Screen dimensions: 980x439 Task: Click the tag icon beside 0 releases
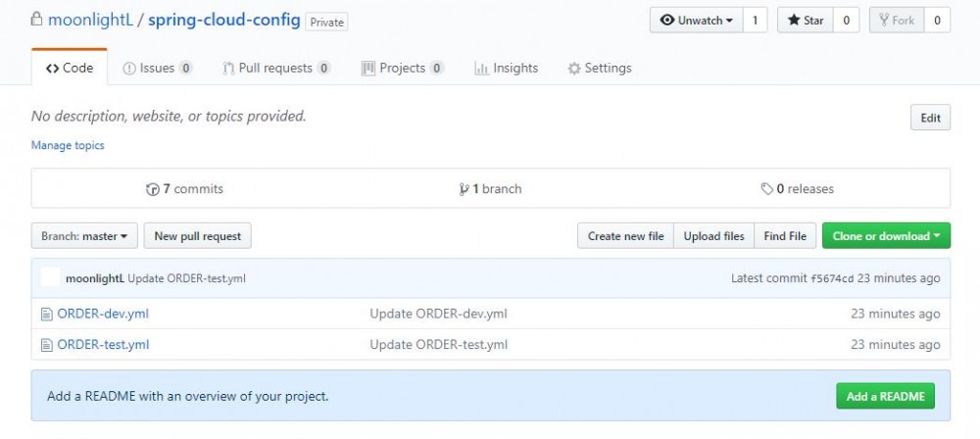pos(766,189)
